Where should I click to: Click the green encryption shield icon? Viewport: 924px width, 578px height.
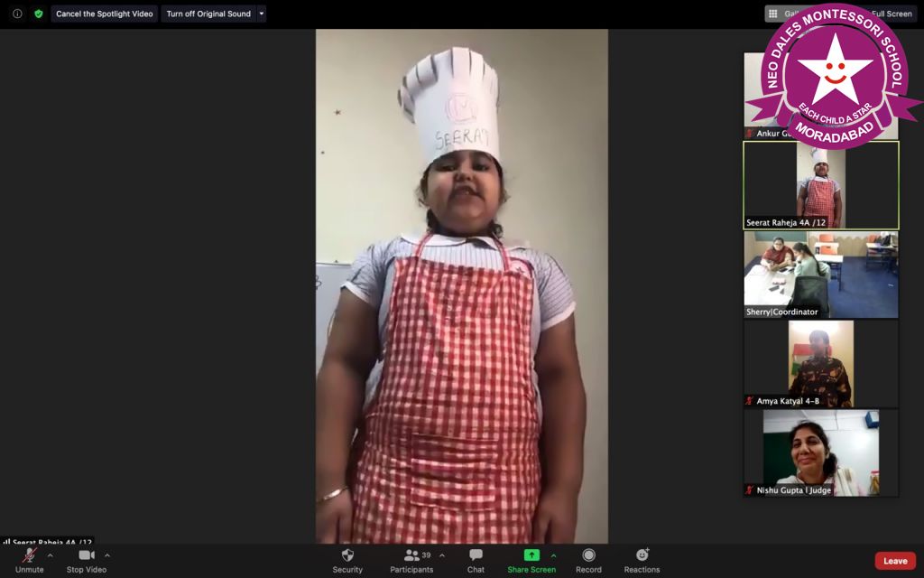tap(39, 14)
